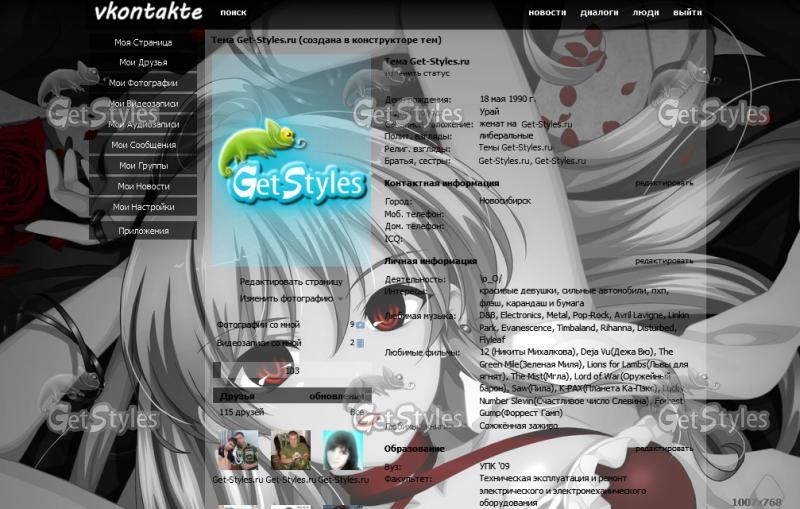Open люди in the top bar
The image size is (800, 509).
pyautogui.click(x=645, y=12)
